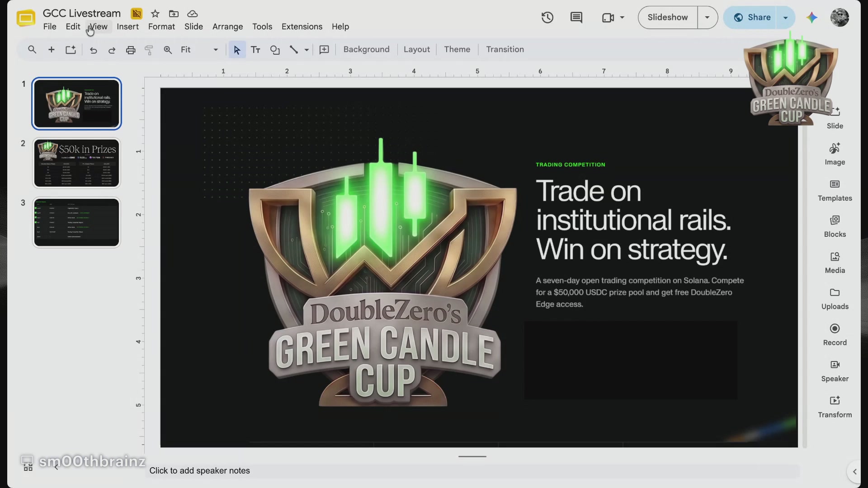Screen dimensions: 868x488
Task: Click the Transition button
Action: pyautogui.click(x=505, y=50)
